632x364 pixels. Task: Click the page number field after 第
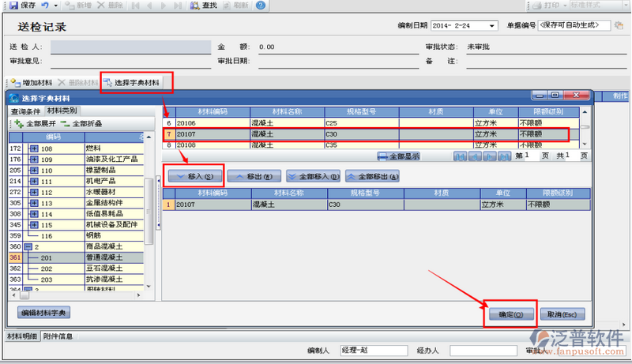(x=531, y=156)
